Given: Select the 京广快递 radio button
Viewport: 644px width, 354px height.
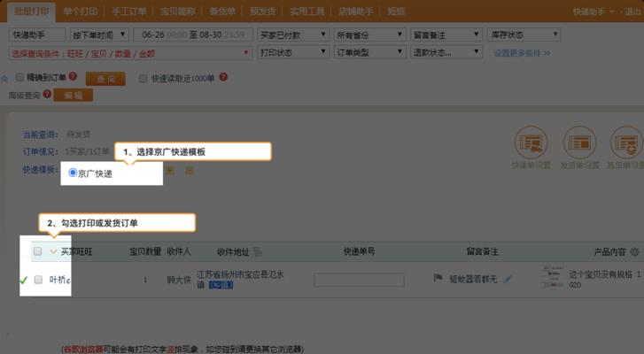Looking at the screenshot, I should (x=73, y=173).
